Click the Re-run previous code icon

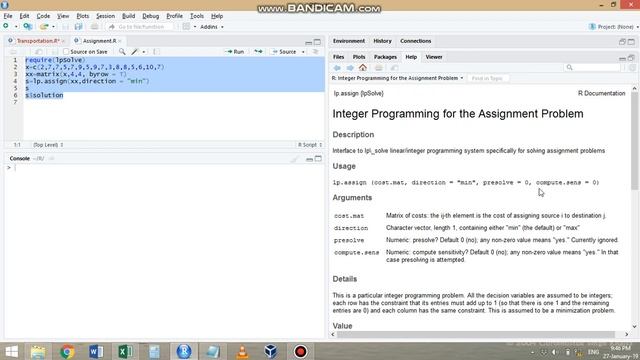258,52
